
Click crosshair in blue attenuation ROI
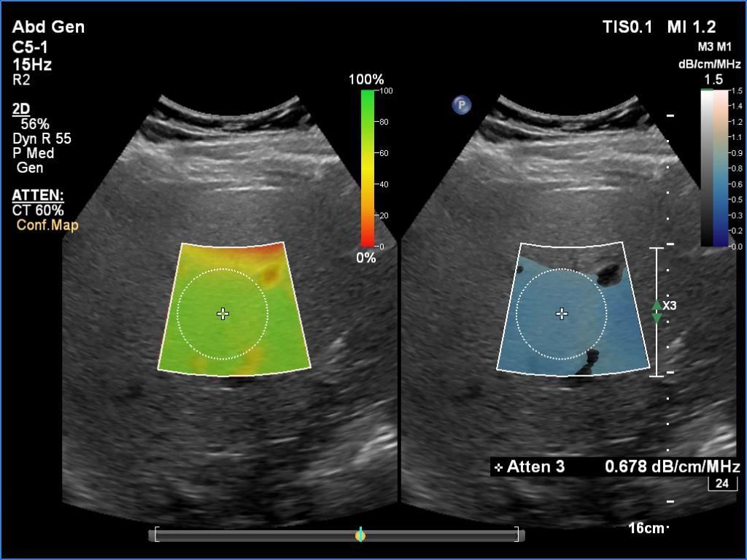[562, 314]
